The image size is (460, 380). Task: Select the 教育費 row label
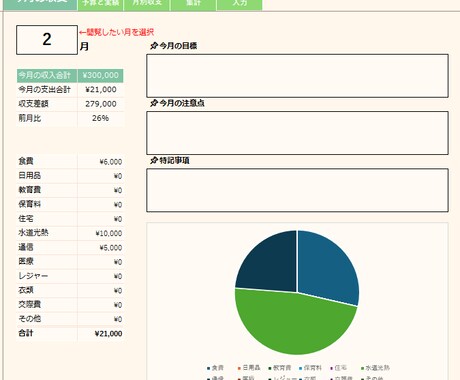(x=47, y=190)
